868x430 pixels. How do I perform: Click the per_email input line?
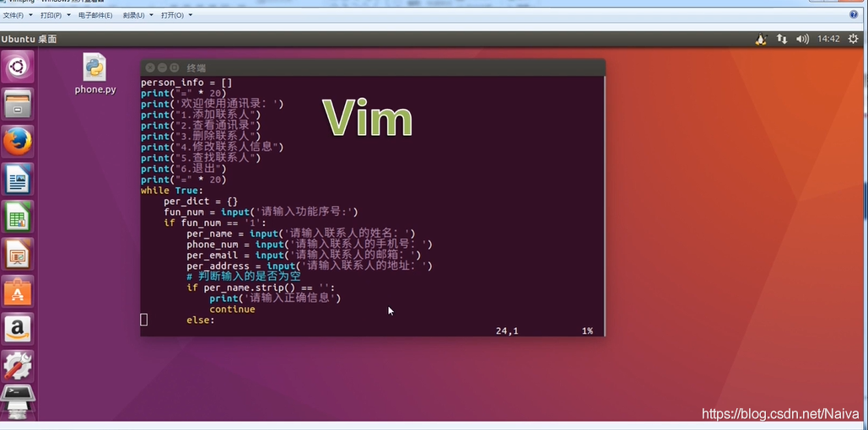304,255
